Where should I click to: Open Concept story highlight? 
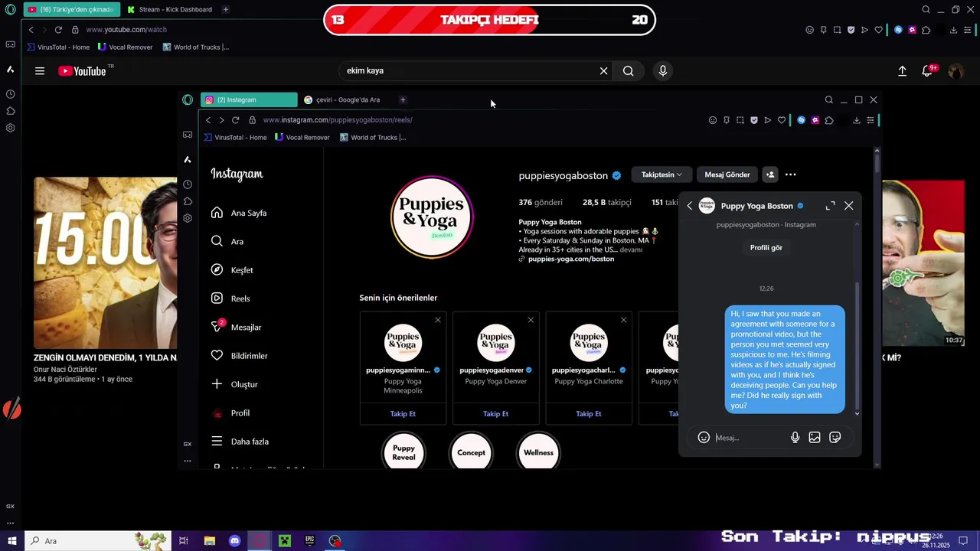[471, 452]
